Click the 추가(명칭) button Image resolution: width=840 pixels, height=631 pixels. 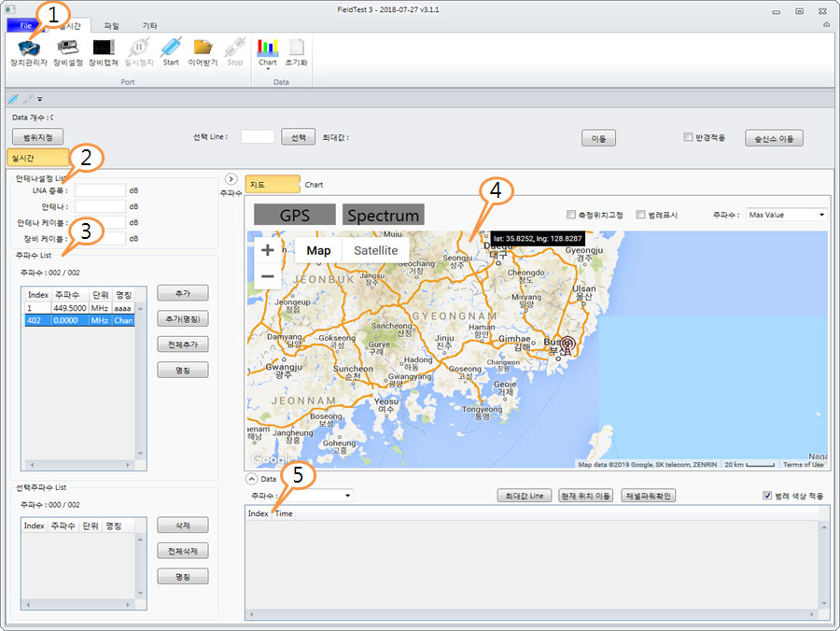183,318
